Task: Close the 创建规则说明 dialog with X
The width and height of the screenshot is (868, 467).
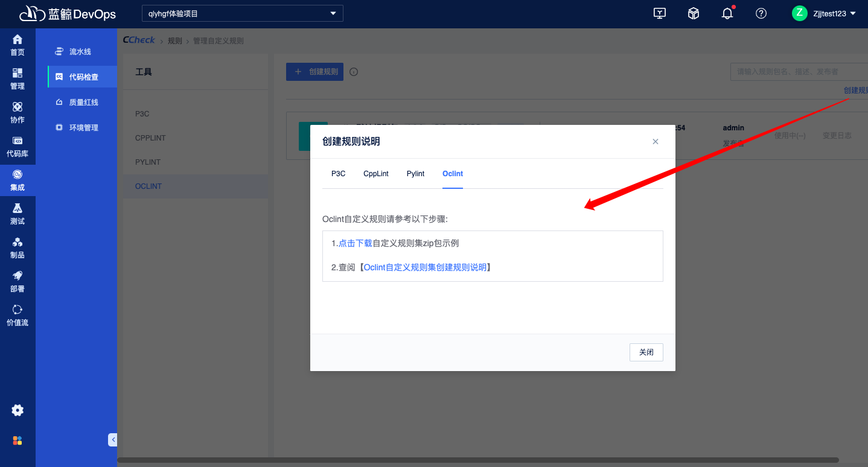Action: click(656, 142)
